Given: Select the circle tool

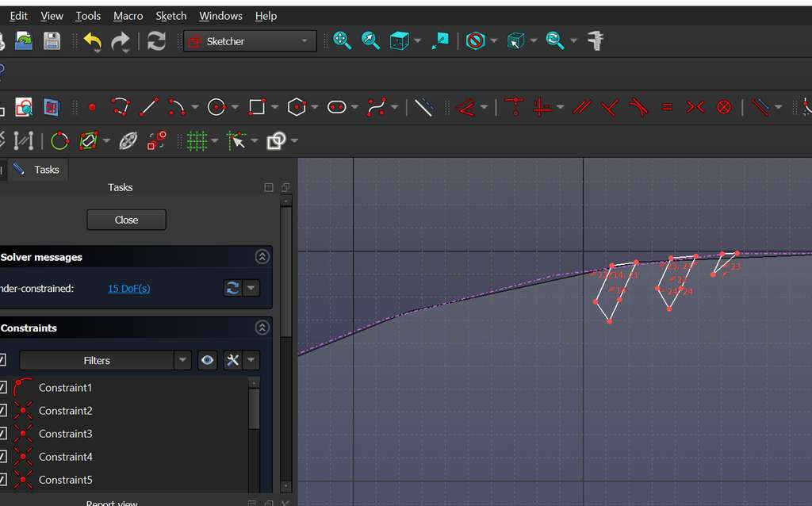Looking at the screenshot, I should pyautogui.click(x=216, y=107).
